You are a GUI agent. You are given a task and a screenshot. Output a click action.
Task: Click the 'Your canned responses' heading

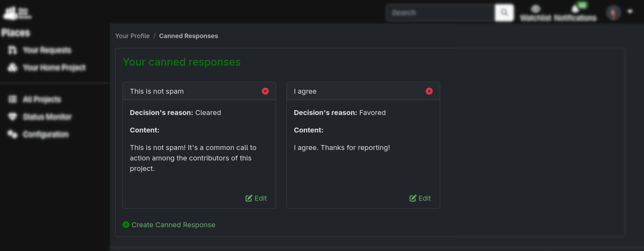pos(182,62)
